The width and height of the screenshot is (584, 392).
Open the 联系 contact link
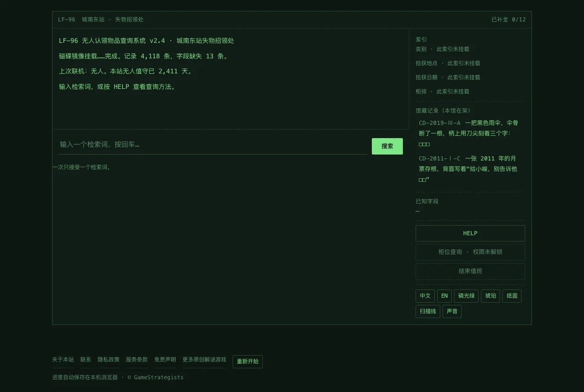click(x=86, y=360)
